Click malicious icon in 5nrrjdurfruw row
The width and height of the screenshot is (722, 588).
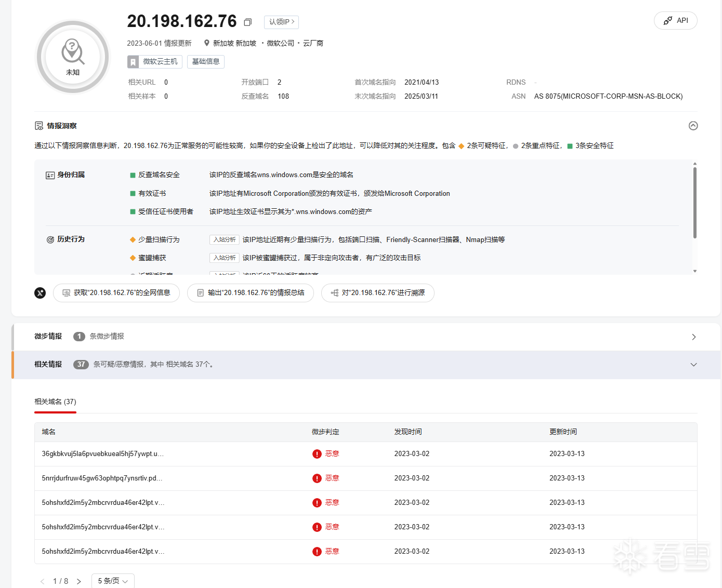point(317,478)
